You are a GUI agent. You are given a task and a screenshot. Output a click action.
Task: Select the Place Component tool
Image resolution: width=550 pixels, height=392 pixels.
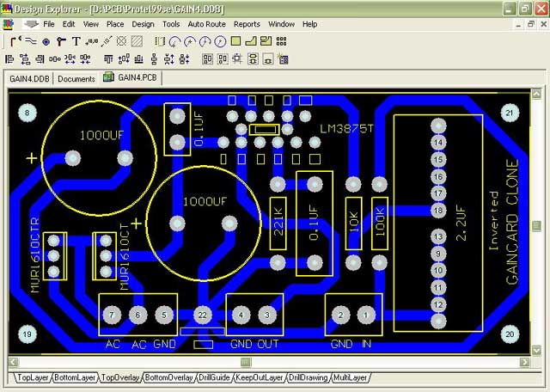tap(160, 41)
